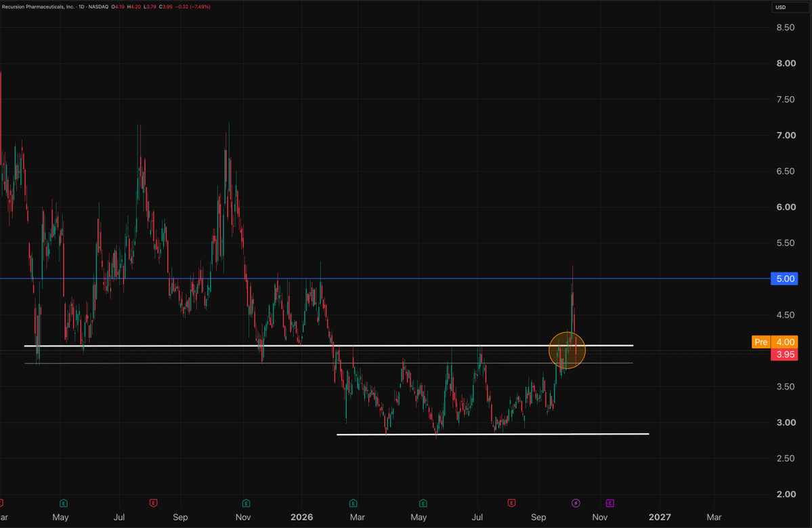Click the low value L3.79
The height and width of the screenshot is (528, 812).
tap(150, 7)
